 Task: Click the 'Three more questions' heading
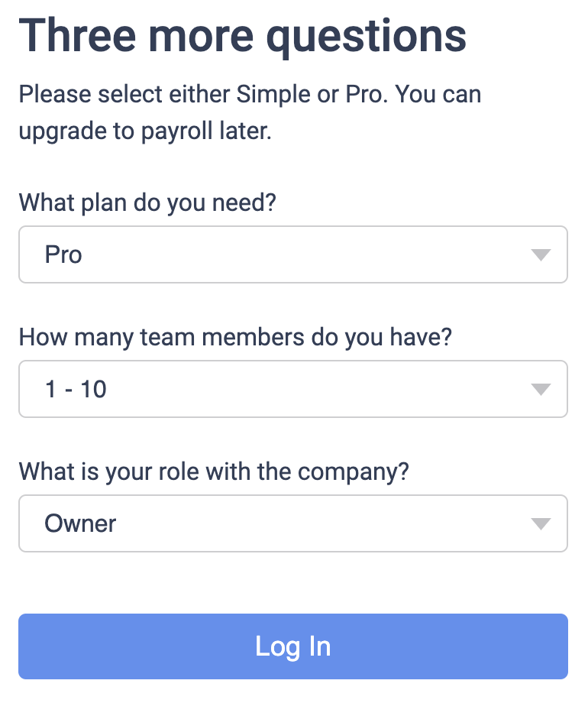point(242,35)
